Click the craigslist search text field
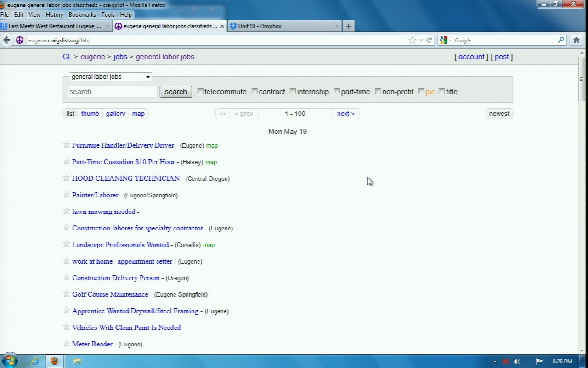 (113, 92)
